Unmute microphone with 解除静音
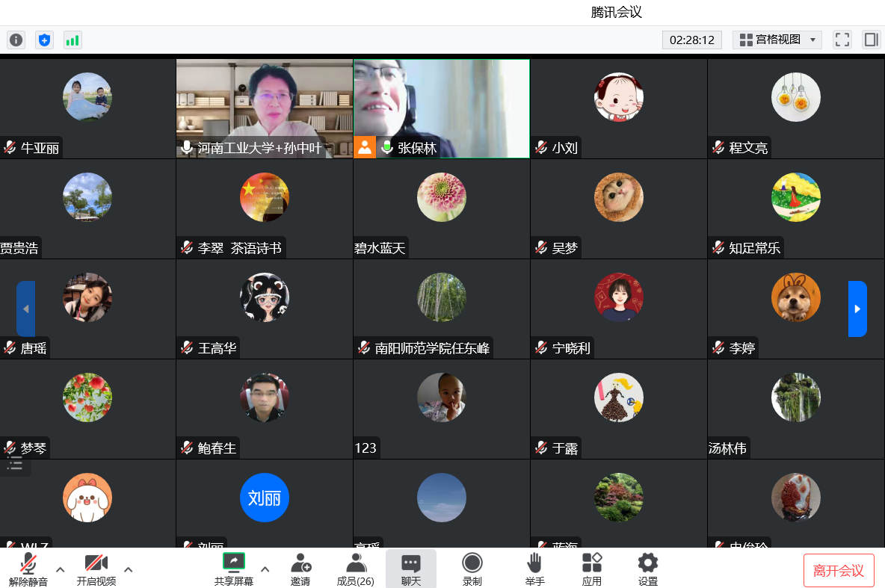 (x=28, y=569)
